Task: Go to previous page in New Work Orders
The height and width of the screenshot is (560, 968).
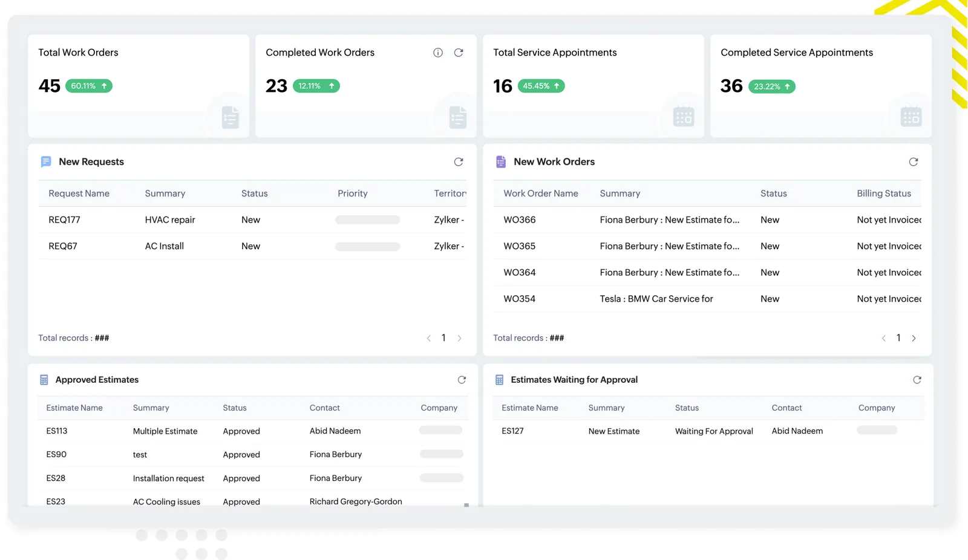Action: 884,338
